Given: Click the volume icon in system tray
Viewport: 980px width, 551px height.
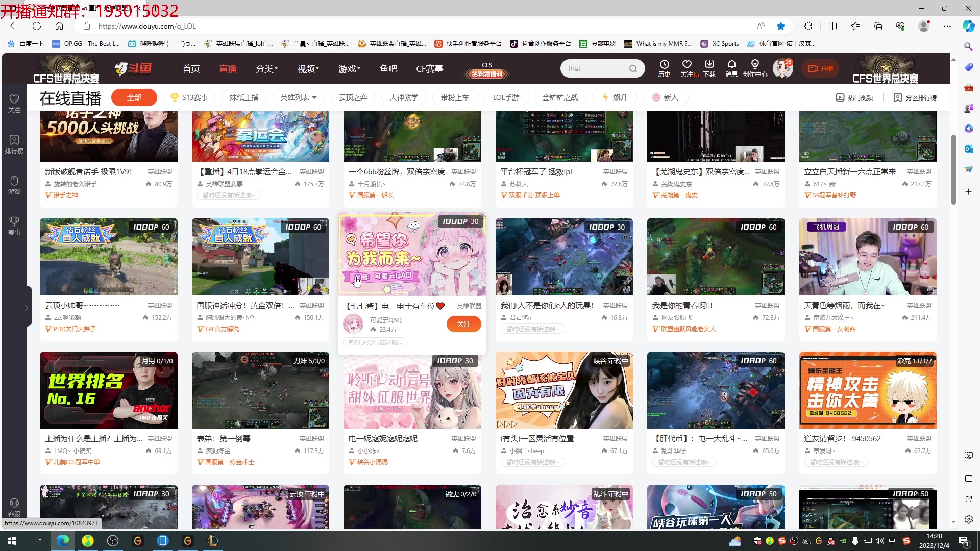Looking at the screenshot, I should pyautogui.click(x=879, y=541).
